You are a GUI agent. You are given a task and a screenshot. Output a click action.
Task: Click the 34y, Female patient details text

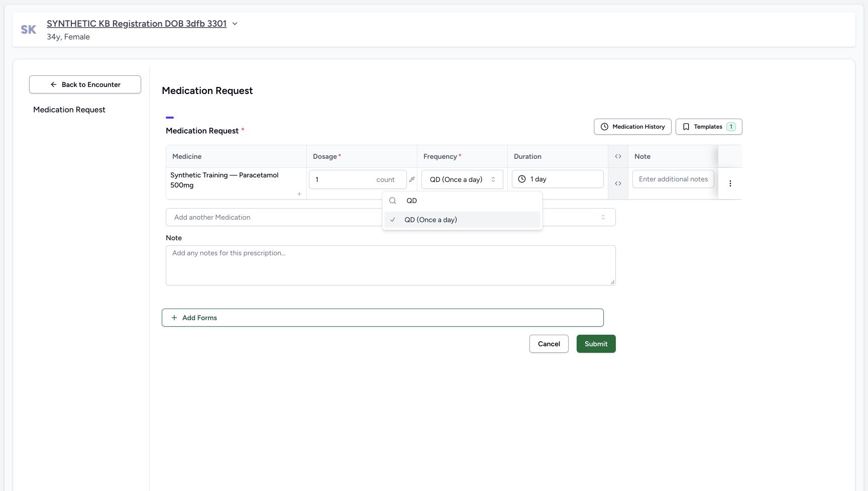coord(68,37)
